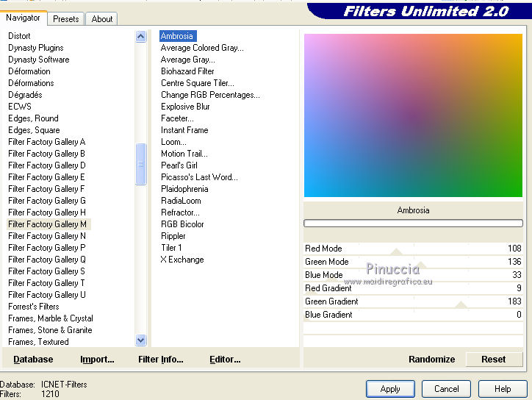Click the category list scrollbar thumb
This screenshot has height=400, width=532.
141,164
